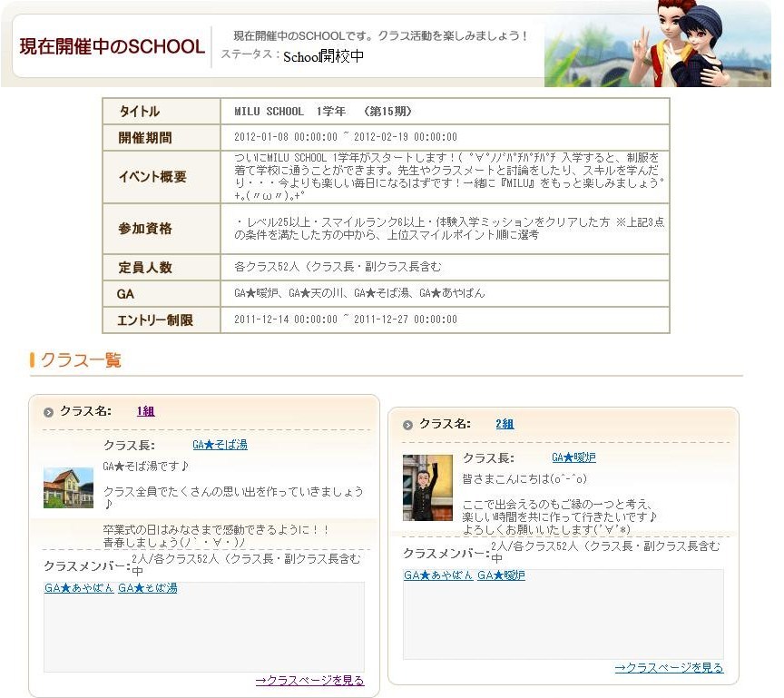Select member GA★そば湯 in 1組 member list
The image size is (784, 698).
click(148, 588)
